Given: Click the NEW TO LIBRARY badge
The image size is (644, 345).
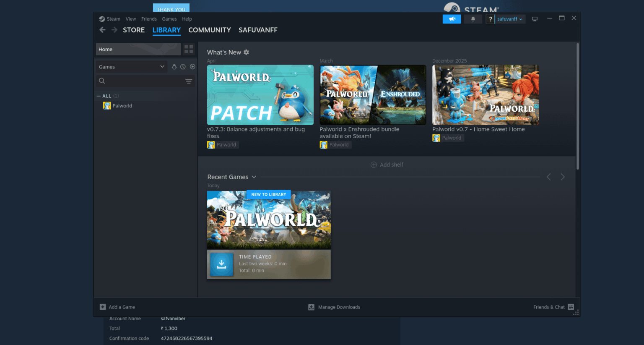Looking at the screenshot, I should tap(269, 194).
